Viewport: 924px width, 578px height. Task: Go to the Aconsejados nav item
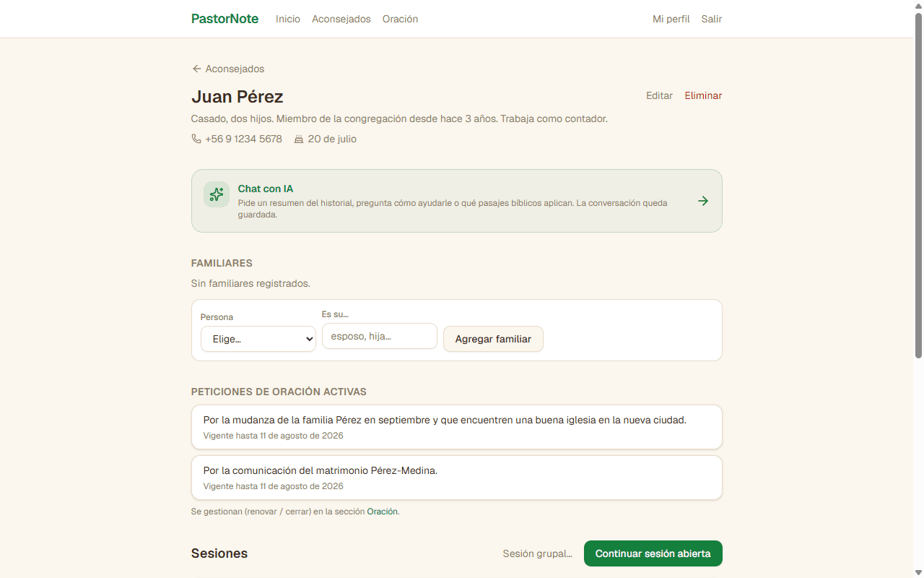(x=341, y=19)
